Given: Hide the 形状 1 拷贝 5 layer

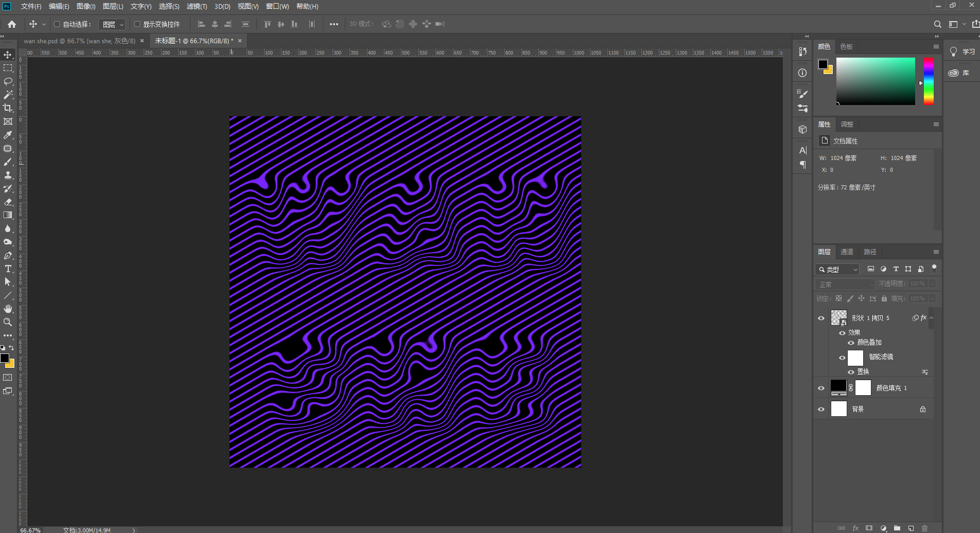Looking at the screenshot, I should pos(821,318).
